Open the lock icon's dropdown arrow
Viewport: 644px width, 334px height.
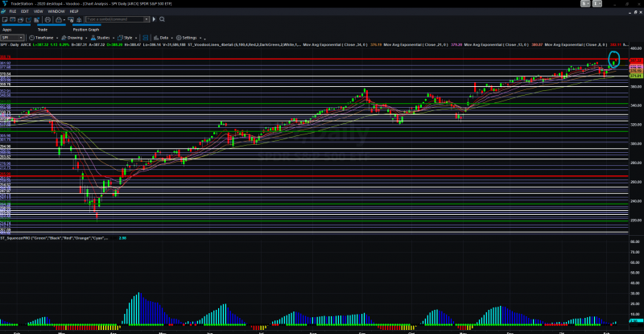pyautogui.click(x=64, y=20)
